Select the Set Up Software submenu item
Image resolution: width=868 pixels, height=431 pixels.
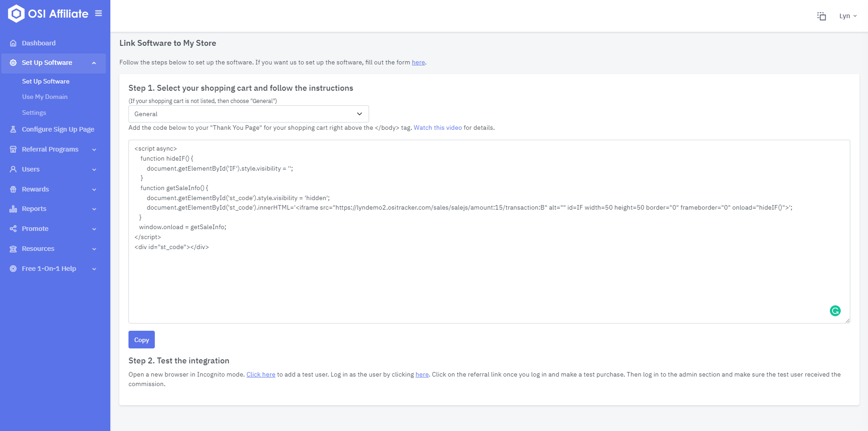[x=46, y=81]
